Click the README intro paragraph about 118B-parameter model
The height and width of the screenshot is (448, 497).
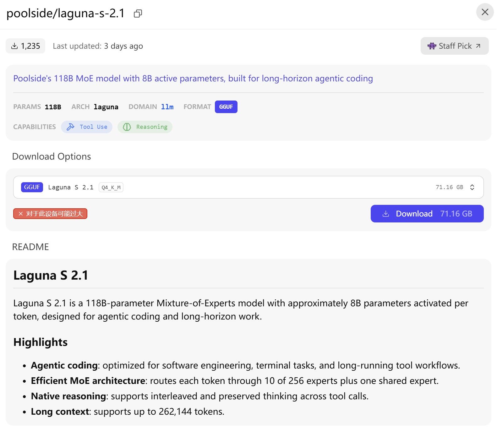[x=241, y=310]
